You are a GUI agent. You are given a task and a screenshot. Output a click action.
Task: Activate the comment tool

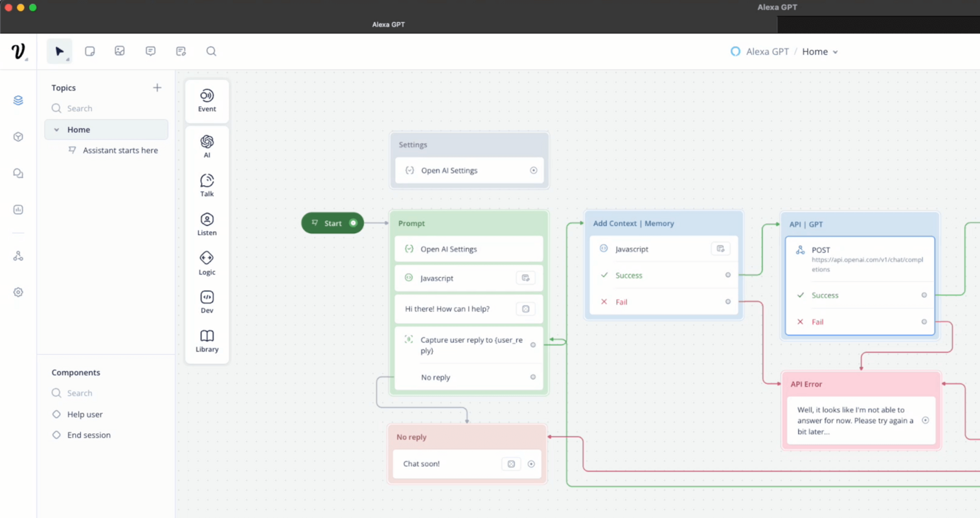(x=150, y=51)
